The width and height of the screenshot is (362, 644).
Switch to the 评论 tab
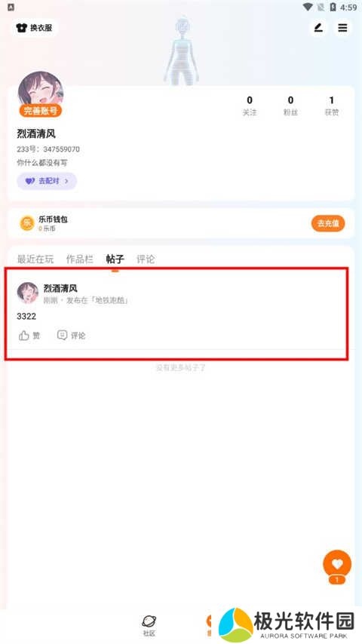pyautogui.click(x=146, y=259)
